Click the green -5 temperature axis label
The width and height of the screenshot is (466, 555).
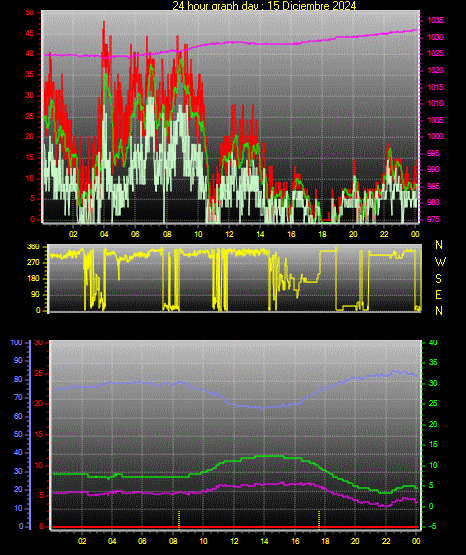point(432,526)
